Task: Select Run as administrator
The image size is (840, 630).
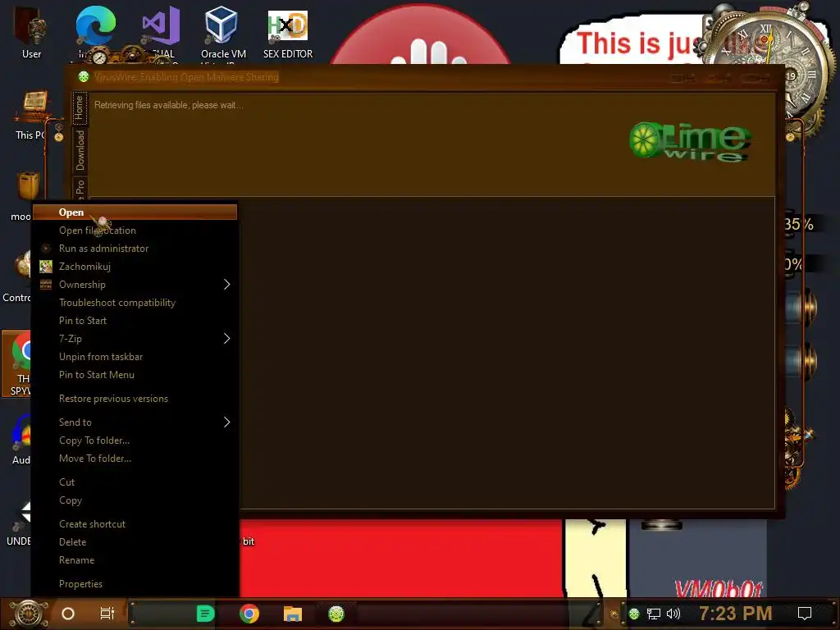Action: [x=135, y=249]
